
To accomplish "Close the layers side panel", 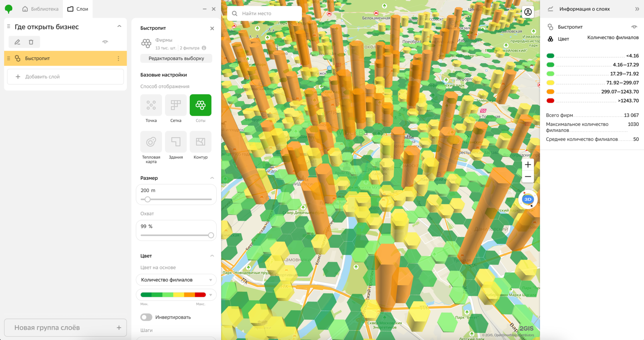I will 214,9.
